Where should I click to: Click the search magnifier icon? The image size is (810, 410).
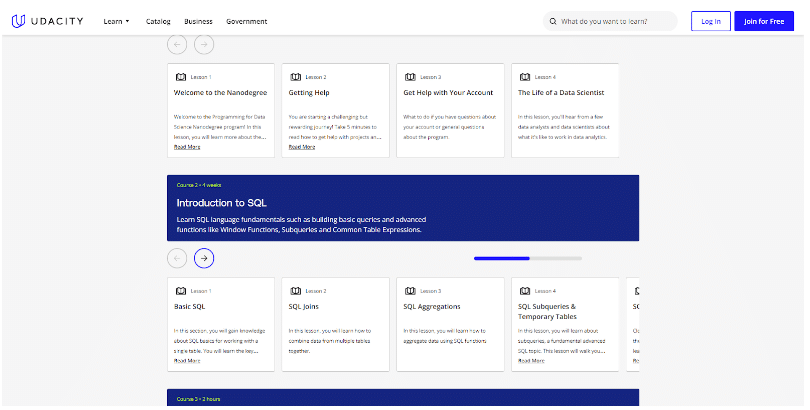coord(553,22)
